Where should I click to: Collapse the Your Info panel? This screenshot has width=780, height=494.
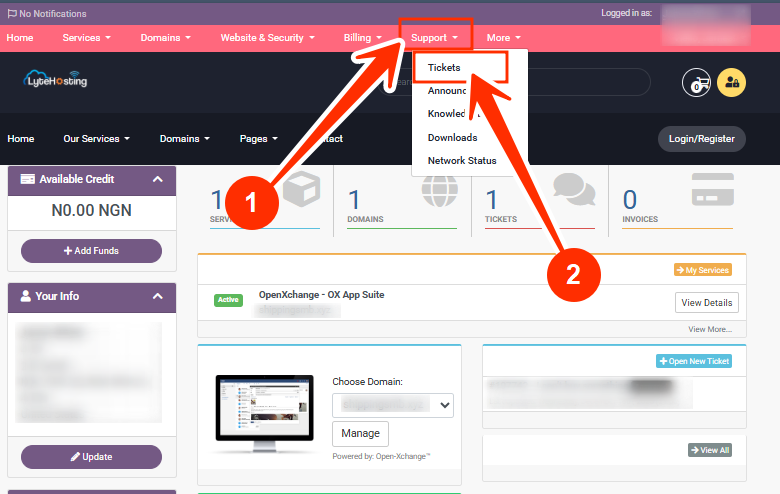(158, 297)
